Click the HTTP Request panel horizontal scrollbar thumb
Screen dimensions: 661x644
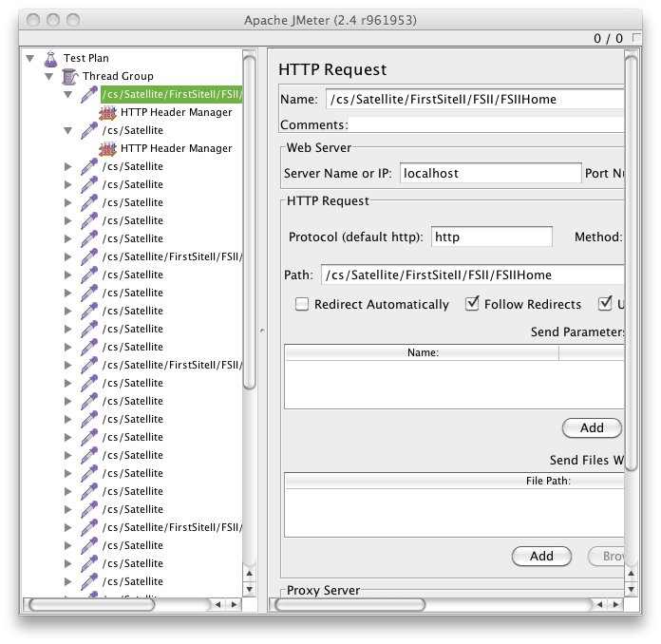tap(349, 604)
